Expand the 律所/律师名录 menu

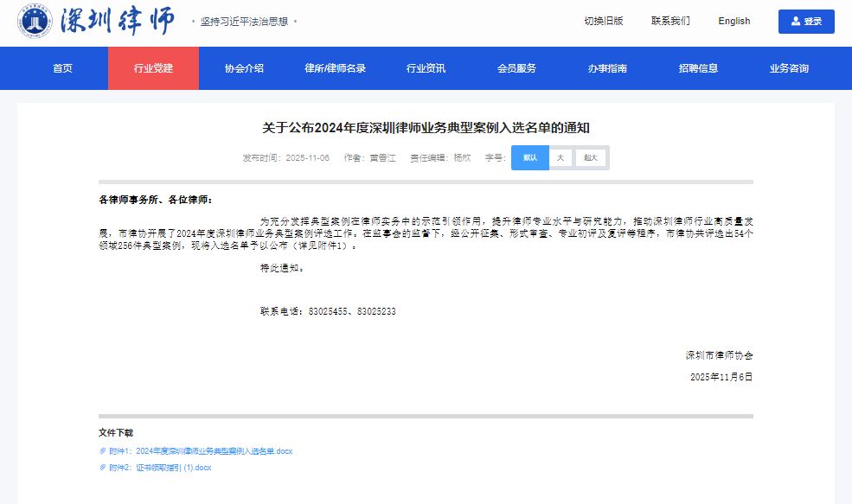click(x=335, y=68)
